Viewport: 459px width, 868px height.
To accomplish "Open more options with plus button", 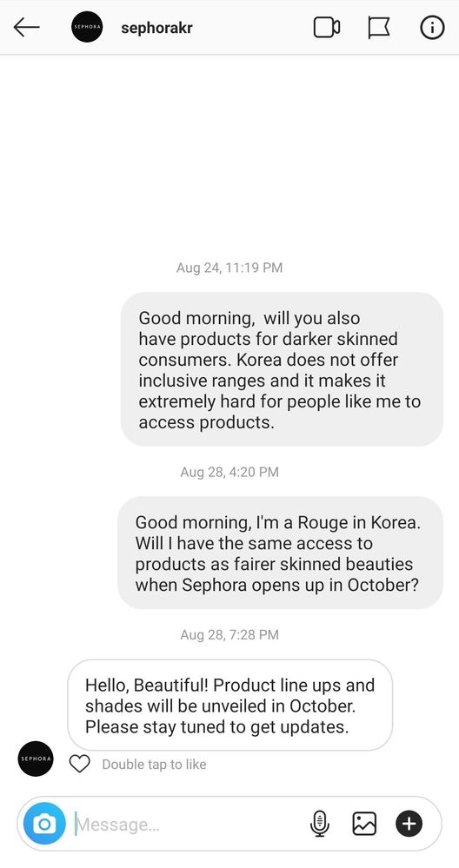I will [409, 825].
